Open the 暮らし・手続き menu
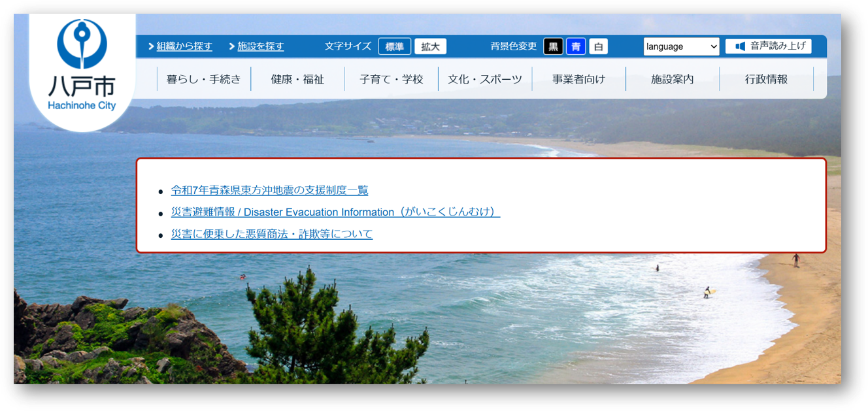This screenshot has width=868, height=411. [204, 79]
